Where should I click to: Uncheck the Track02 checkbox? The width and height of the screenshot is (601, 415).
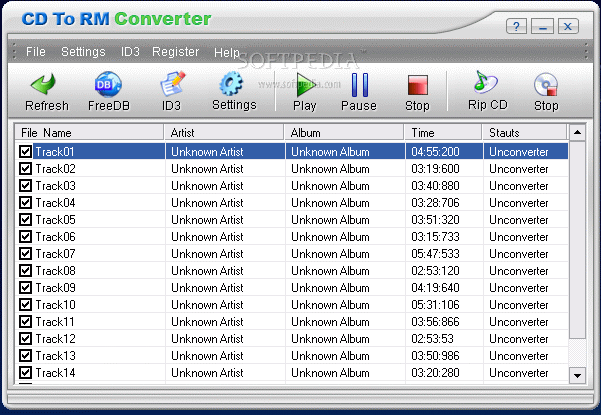[25, 169]
